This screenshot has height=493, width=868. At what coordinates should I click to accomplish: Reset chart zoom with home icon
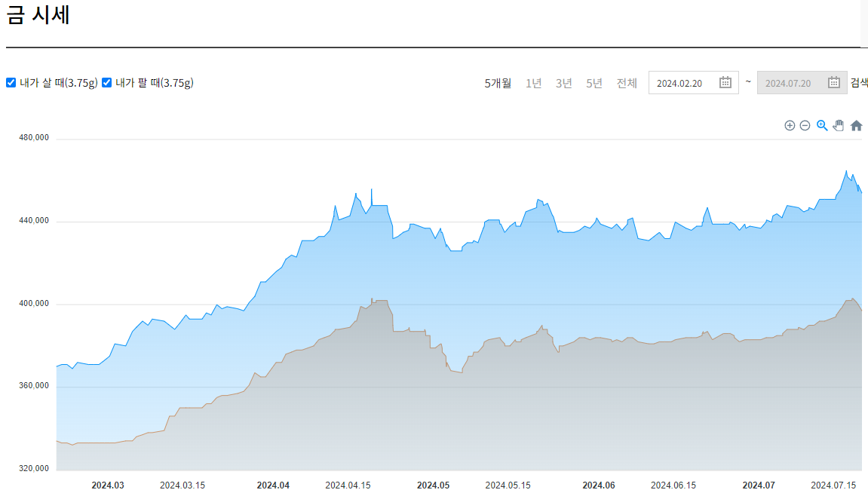[856, 126]
